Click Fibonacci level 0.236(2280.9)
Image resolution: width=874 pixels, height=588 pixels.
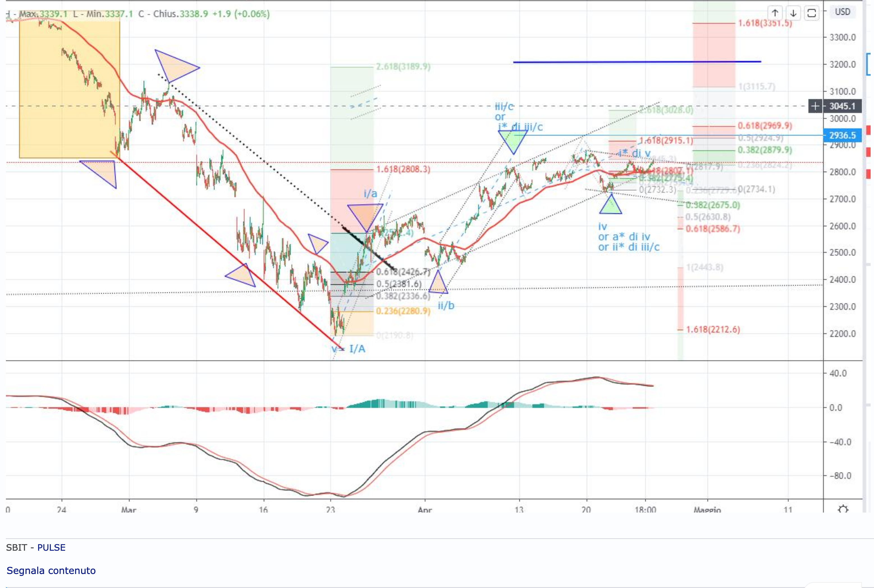pos(403,311)
